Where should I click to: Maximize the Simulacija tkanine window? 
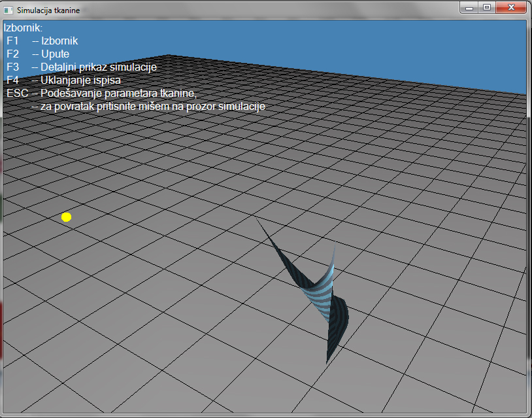(487, 7)
